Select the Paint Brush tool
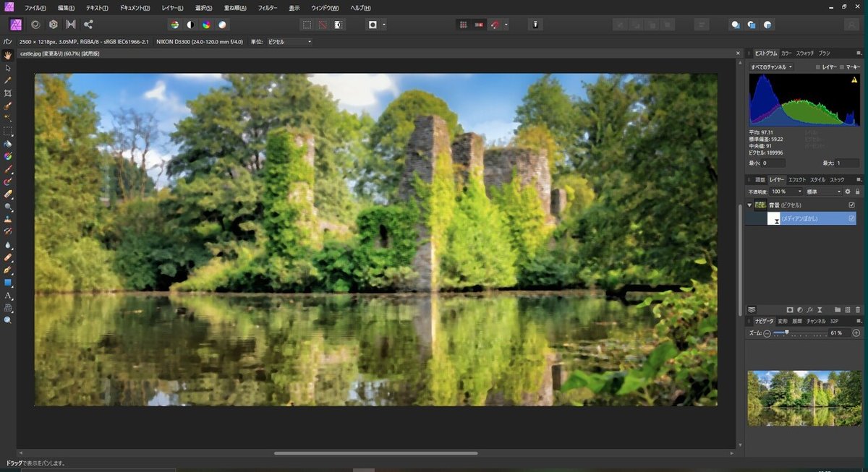The width and height of the screenshot is (868, 472). (x=8, y=168)
